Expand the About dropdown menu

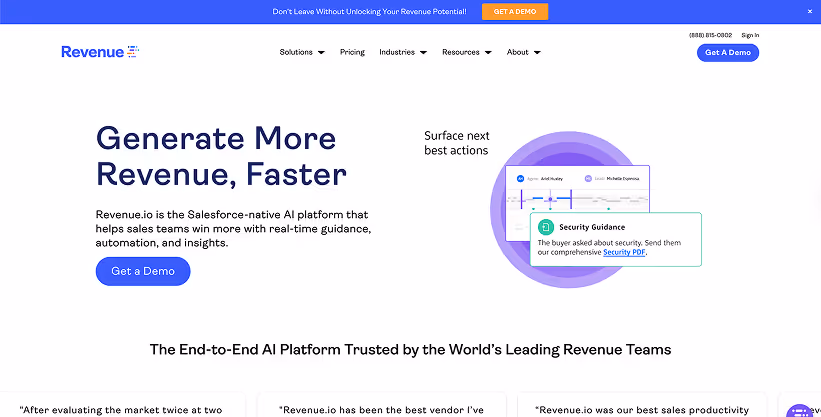point(524,52)
